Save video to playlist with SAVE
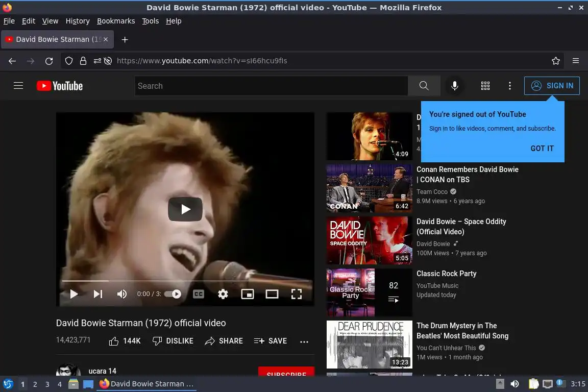Screen dimensions: 588x392 coord(271,341)
